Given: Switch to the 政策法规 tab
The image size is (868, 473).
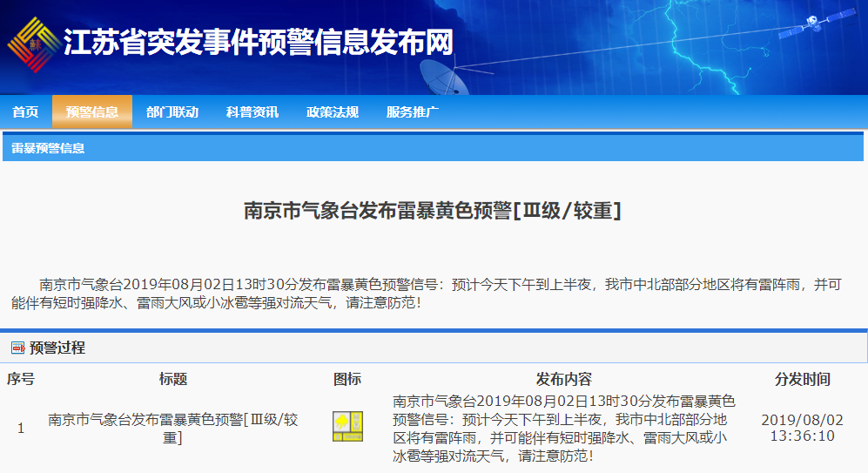Looking at the screenshot, I should pos(333,111).
